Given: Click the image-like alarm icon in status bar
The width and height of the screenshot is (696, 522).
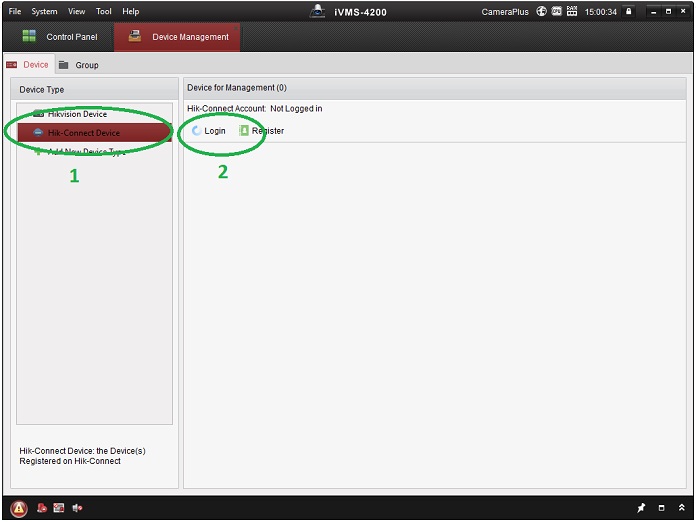Looking at the screenshot, I should click(59, 508).
